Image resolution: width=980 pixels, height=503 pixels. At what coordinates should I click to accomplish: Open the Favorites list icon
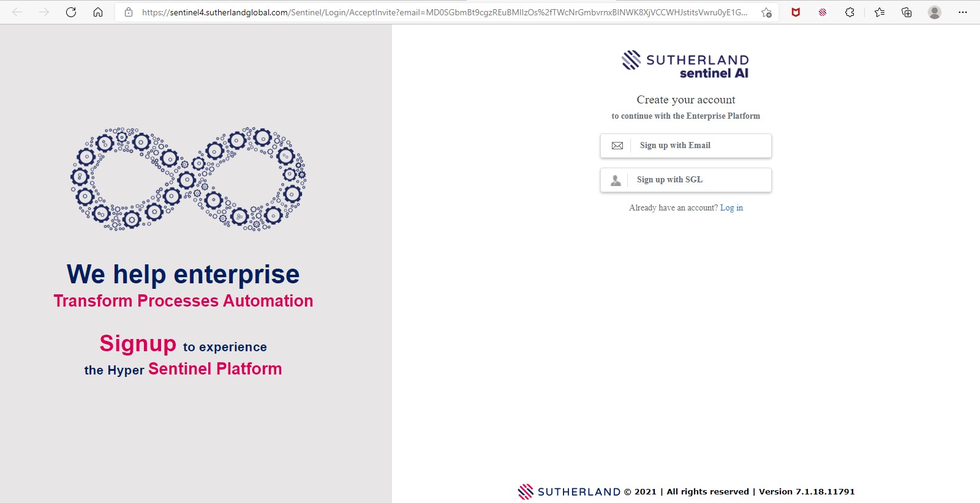pos(880,12)
